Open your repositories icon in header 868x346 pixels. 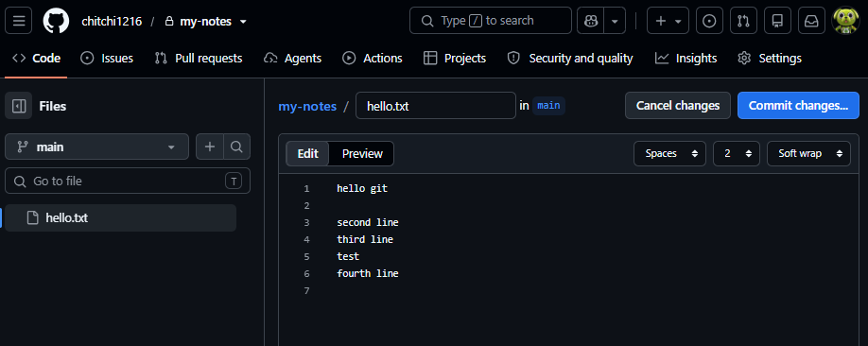tap(778, 21)
